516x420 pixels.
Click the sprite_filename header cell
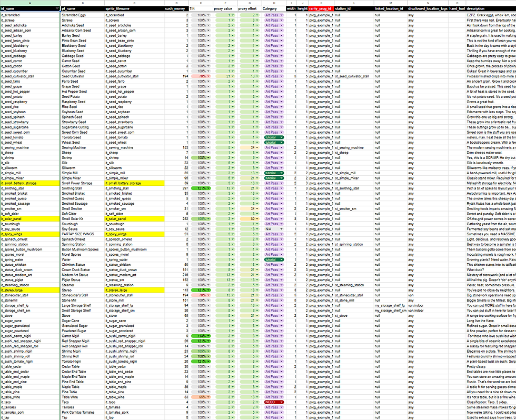134,8
